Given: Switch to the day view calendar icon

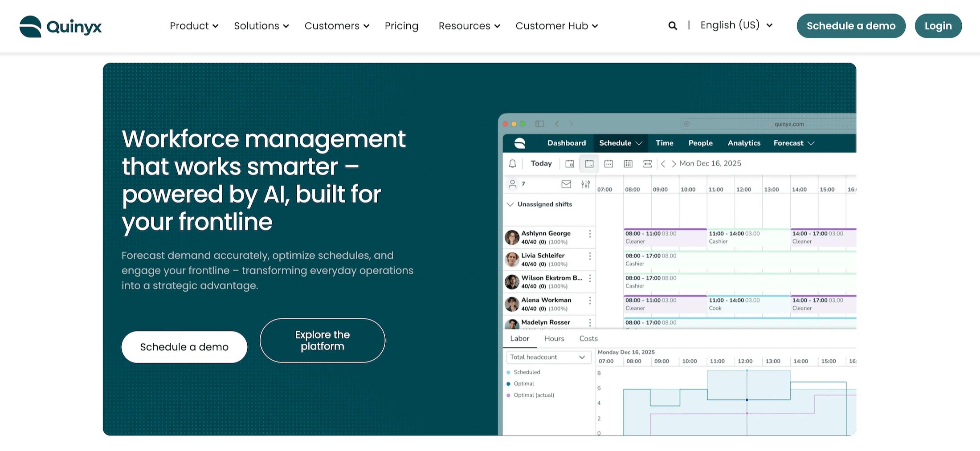Looking at the screenshot, I should click(569, 163).
